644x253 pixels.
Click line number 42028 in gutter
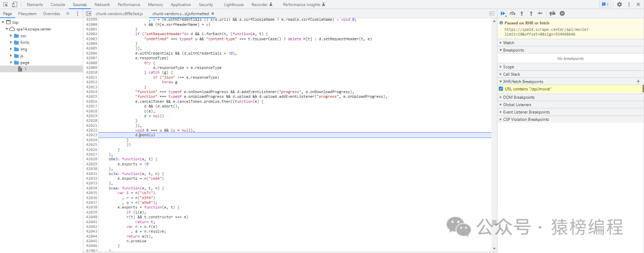pos(91,159)
